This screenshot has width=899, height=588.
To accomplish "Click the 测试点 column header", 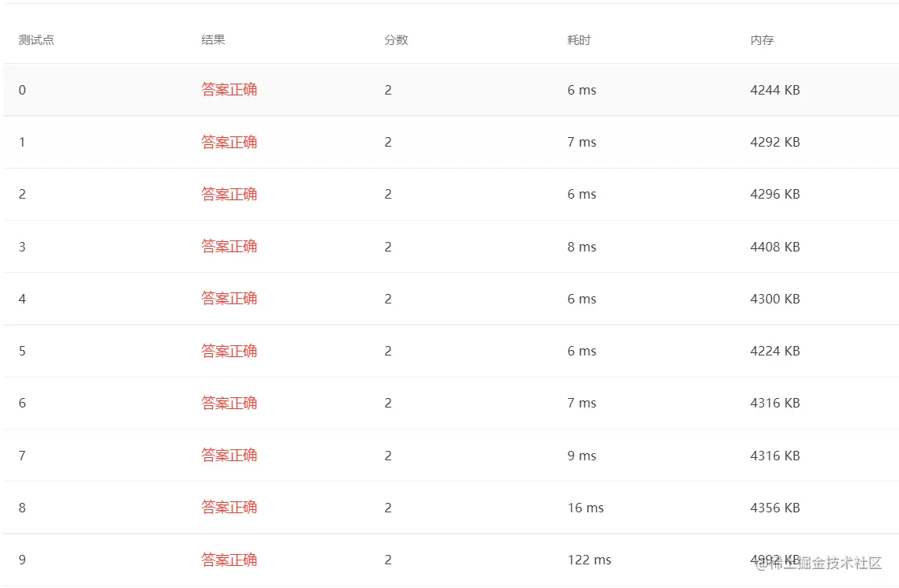I will pyautogui.click(x=36, y=40).
